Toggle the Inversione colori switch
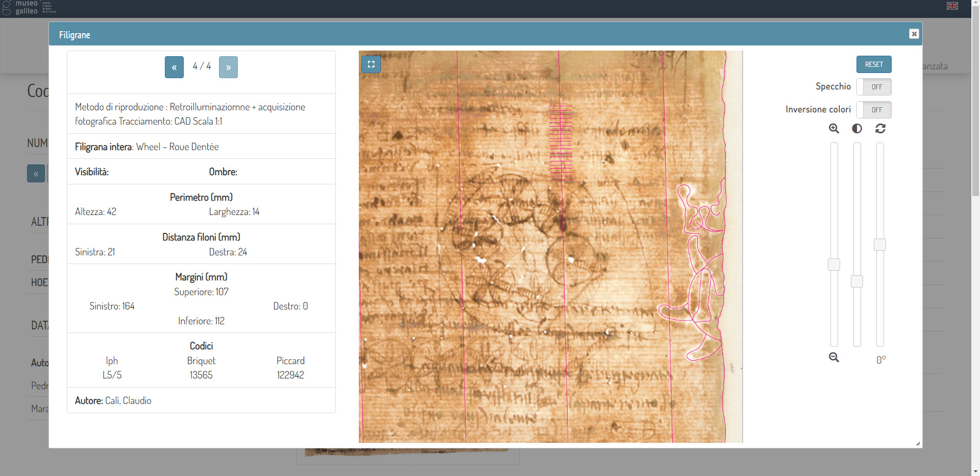 (x=874, y=110)
